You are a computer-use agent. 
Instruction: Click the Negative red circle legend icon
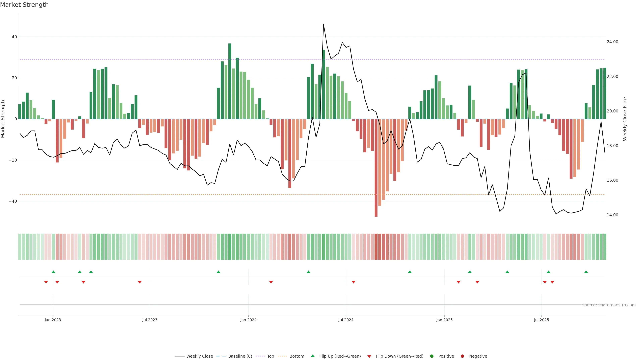[x=462, y=356]
